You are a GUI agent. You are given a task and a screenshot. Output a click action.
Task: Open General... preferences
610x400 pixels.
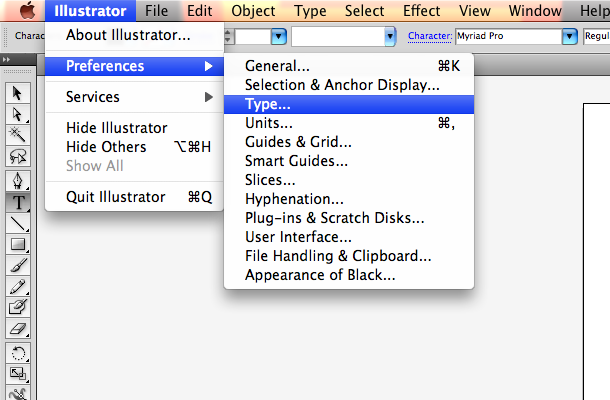click(349, 66)
